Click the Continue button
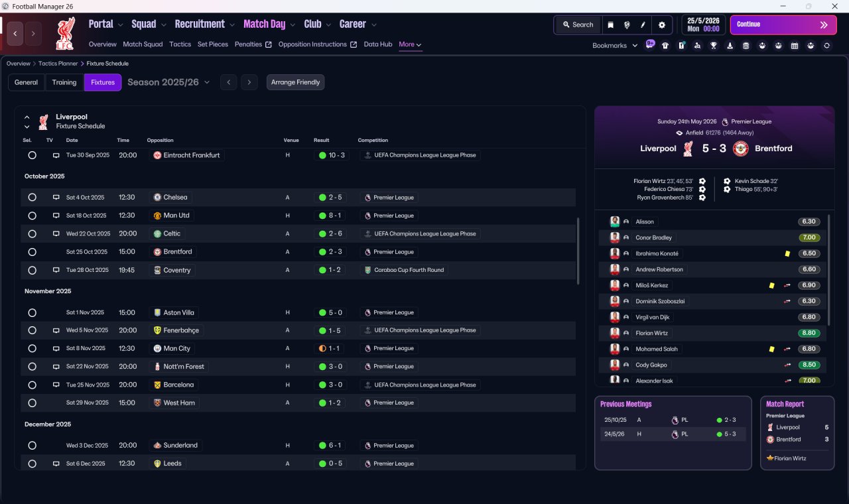 click(x=783, y=25)
